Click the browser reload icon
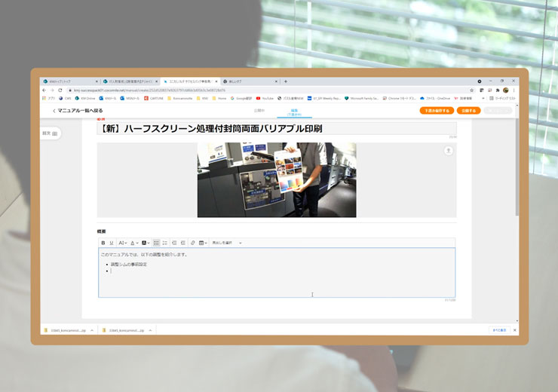This screenshot has width=558, height=392. 61,90
